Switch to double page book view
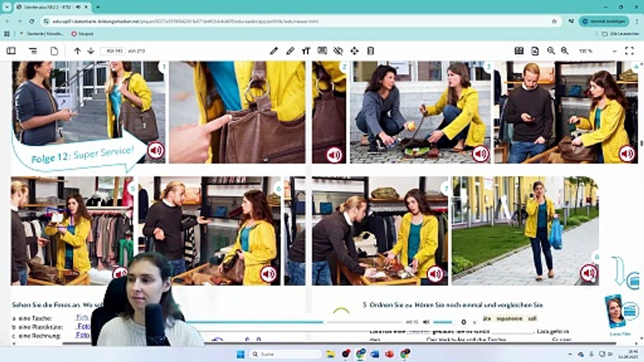644x362 pixels. click(x=519, y=51)
